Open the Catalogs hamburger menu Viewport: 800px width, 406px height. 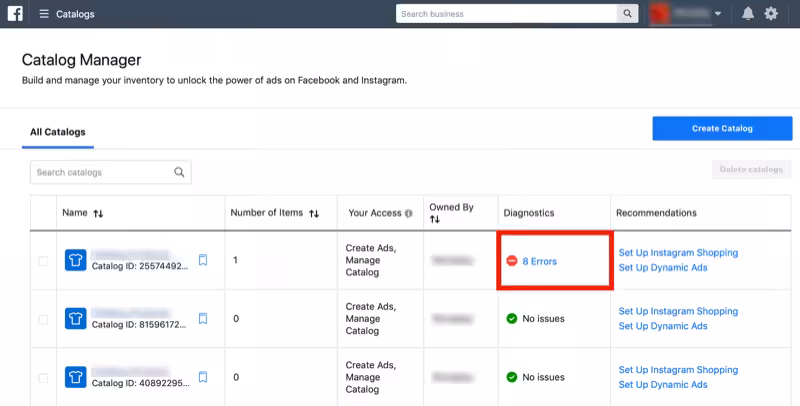pyautogui.click(x=44, y=14)
